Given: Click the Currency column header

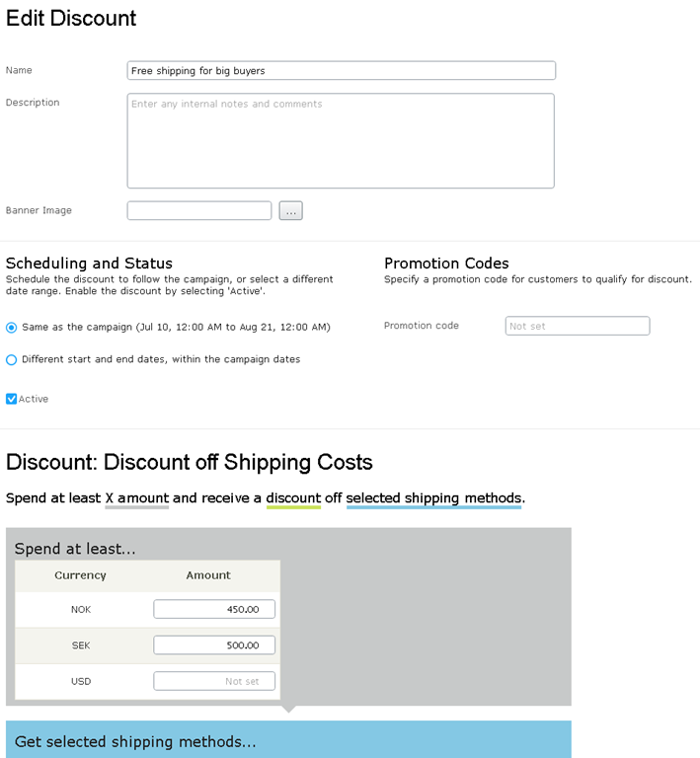Looking at the screenshot, I should point(80,575).
